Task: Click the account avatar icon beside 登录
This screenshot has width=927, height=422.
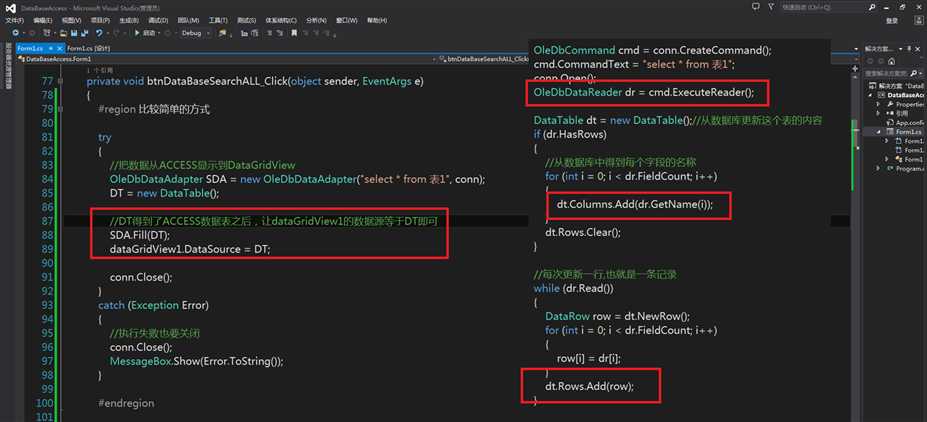Action: [919, 20]
